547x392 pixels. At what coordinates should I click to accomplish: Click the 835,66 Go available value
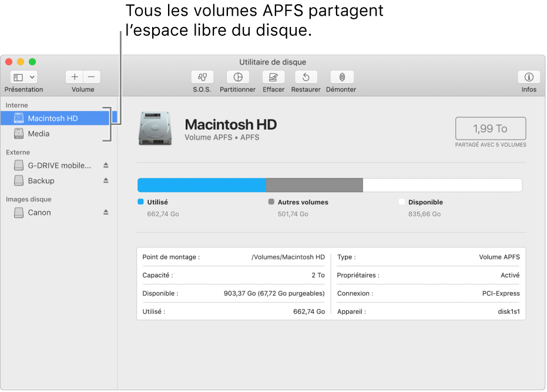425,214
